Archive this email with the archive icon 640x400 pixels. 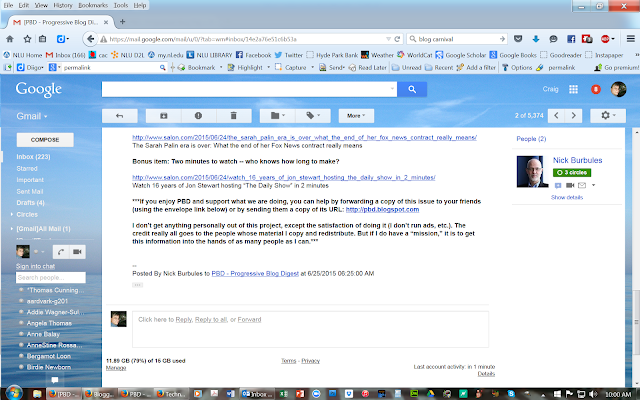pos(163,116)
